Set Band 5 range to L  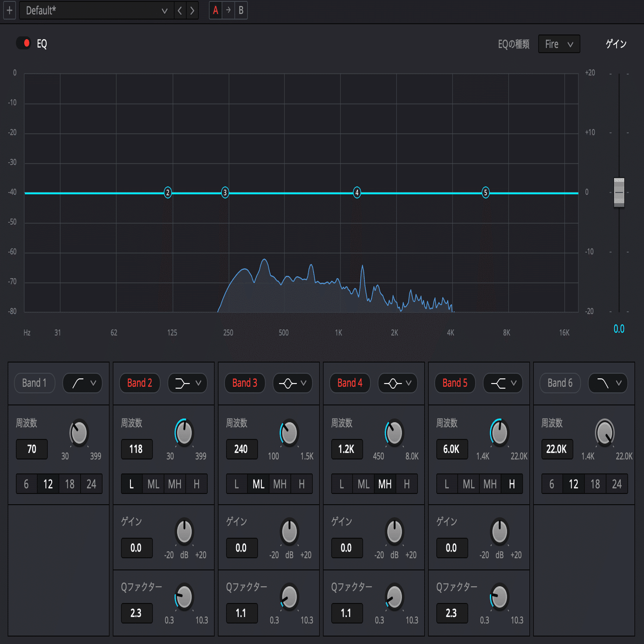[447, 484]
